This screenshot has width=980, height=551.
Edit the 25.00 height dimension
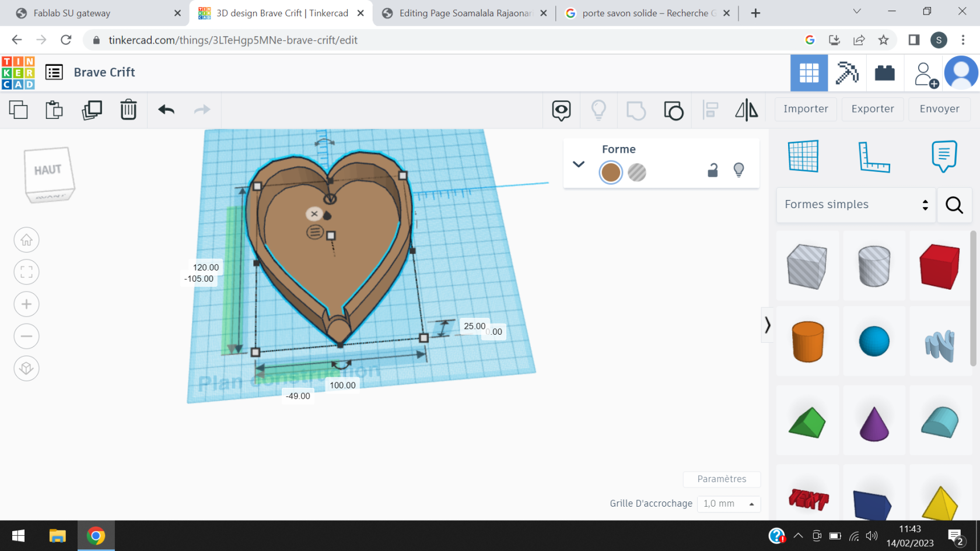[474, 327]
